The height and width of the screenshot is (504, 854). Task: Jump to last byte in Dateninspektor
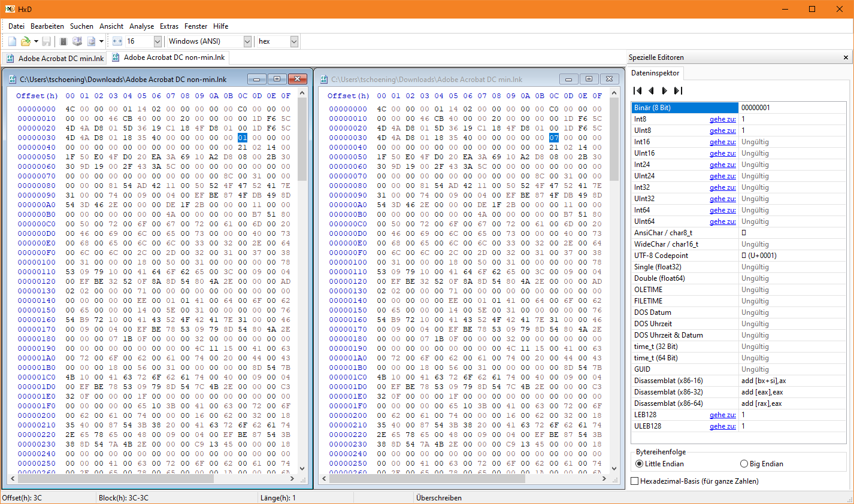[679, 90]
